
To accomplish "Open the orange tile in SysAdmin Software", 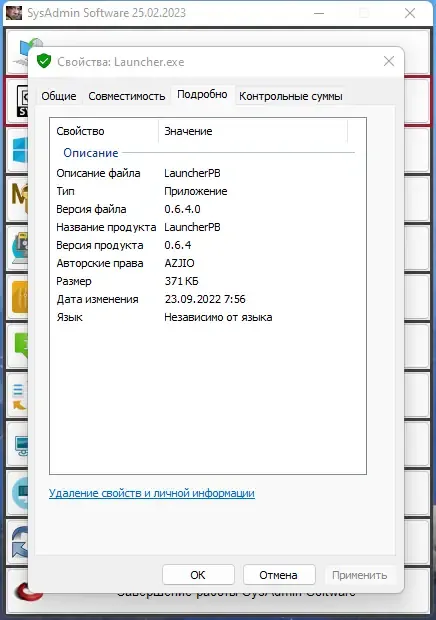I will (20, 297).
